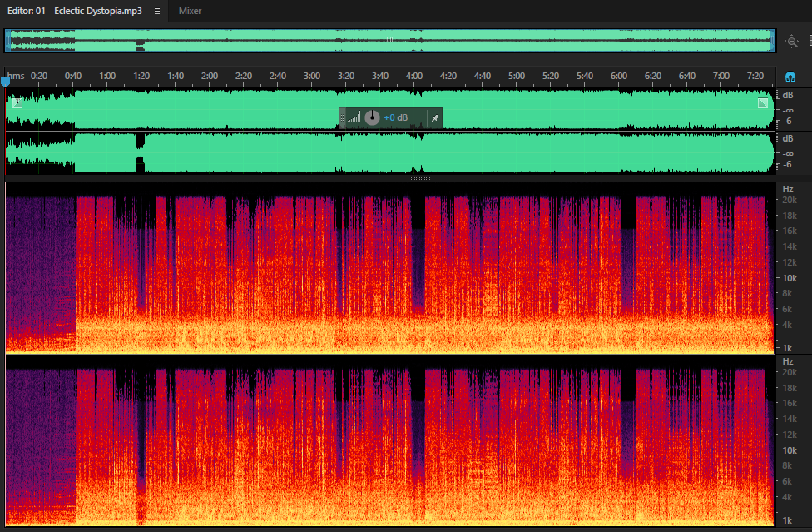Click the blue playhead marker on the ruler

[5, 82]
